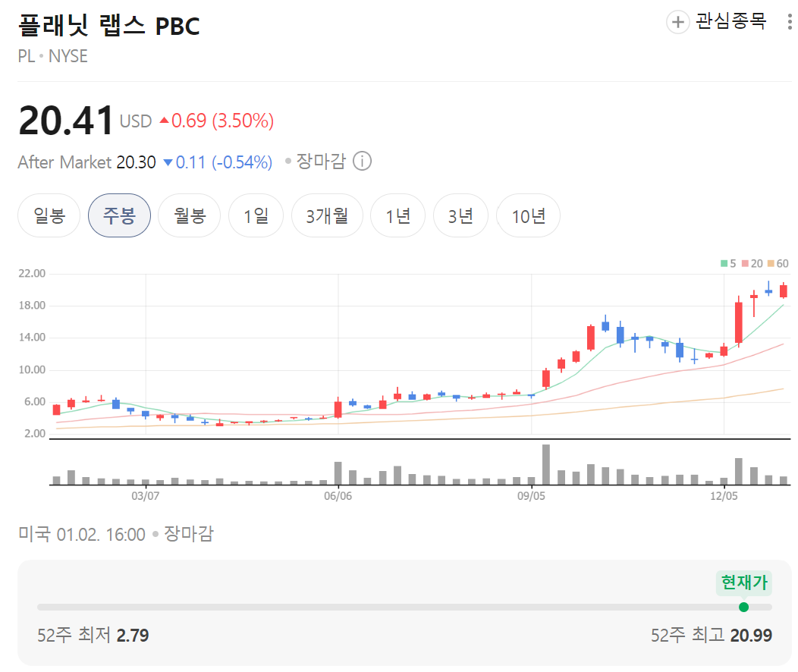This screenshot has width=798, height=672.
Task: Click the 03/07 date label on chart axis
Action: tap(146, 496)
